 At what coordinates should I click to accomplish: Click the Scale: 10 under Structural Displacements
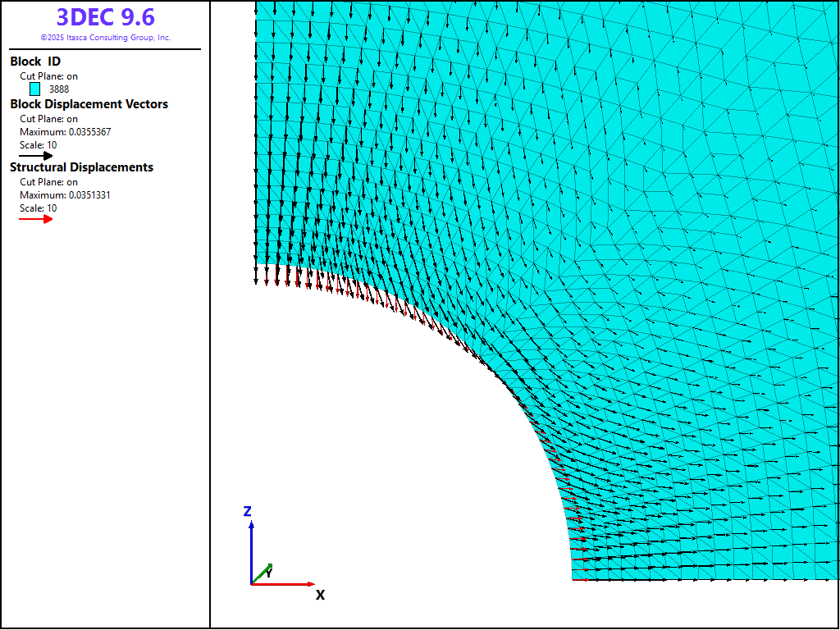39,208
